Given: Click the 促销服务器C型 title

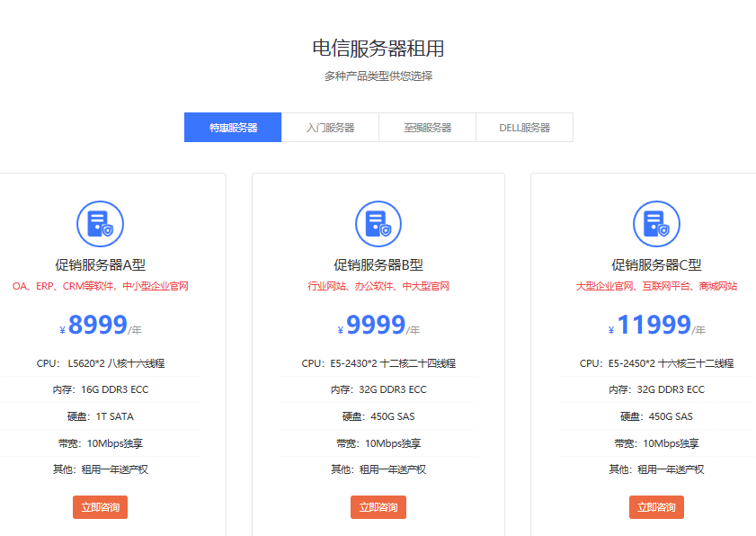Looking at the screenshot, I should (x=656, y=265).
